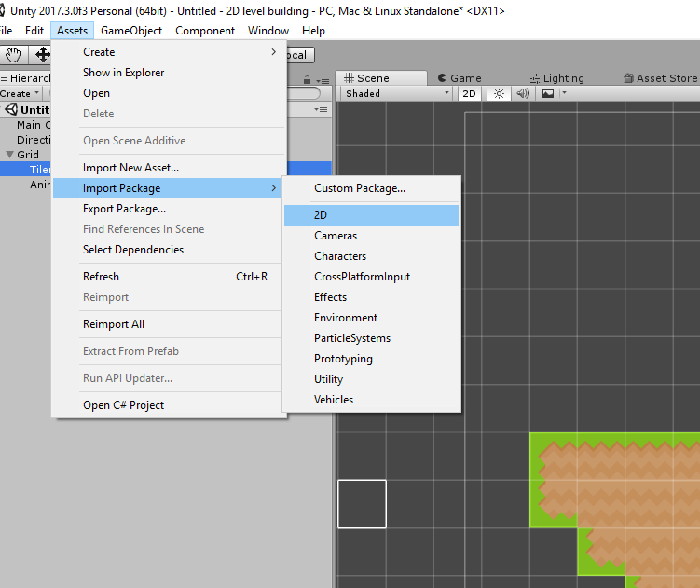Import the 2D package

click(x=371, y=214)
